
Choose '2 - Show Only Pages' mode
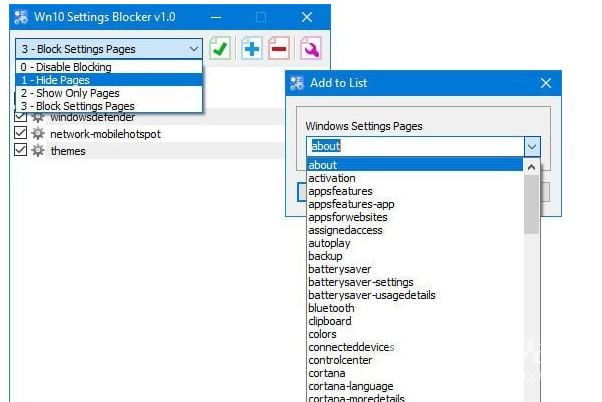point(109,93)
